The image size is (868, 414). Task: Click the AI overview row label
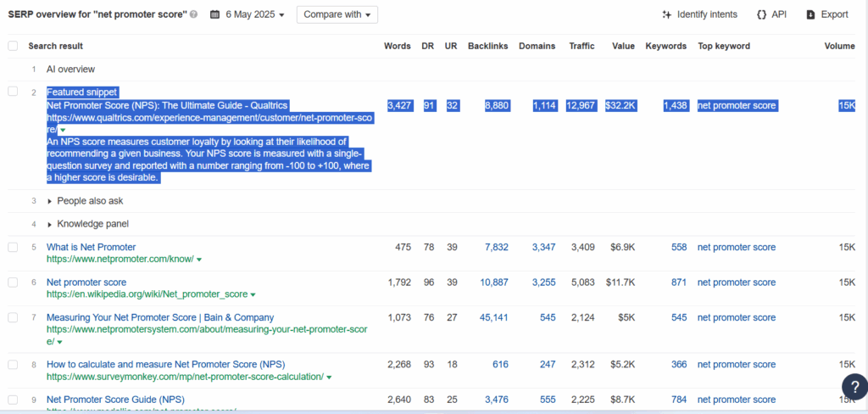70,70
